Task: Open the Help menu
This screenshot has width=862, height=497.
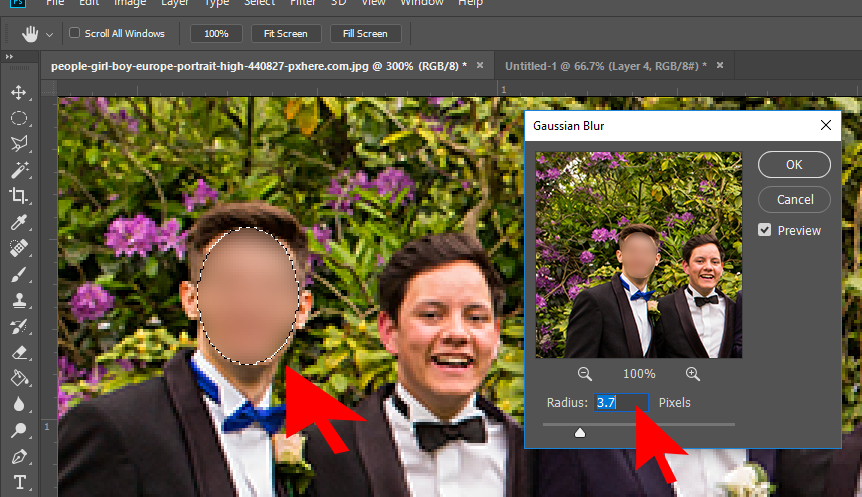Action: (x=471, y=3)
